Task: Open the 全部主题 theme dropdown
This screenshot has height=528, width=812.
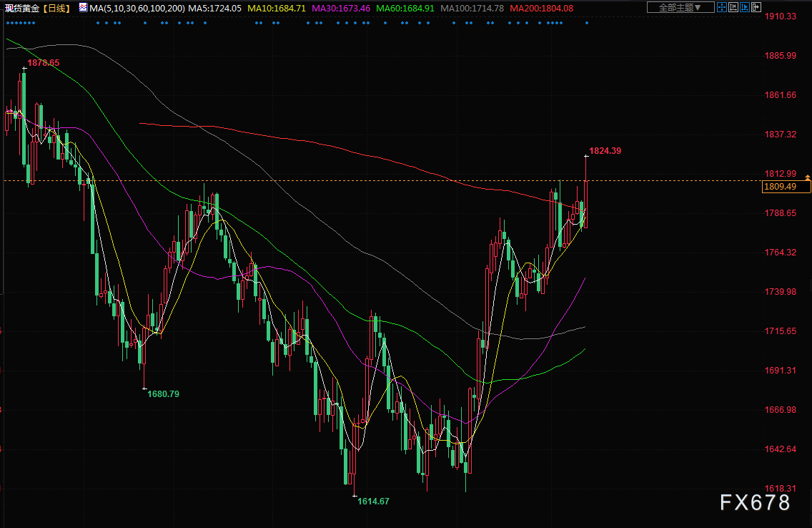Action: [x=680, y=7]
